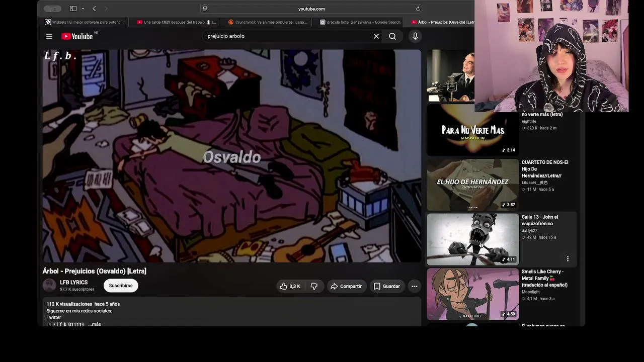Click the '112 K visualizaciones' text
This screenshot has height=362, width=644.
tap(69, 304)
